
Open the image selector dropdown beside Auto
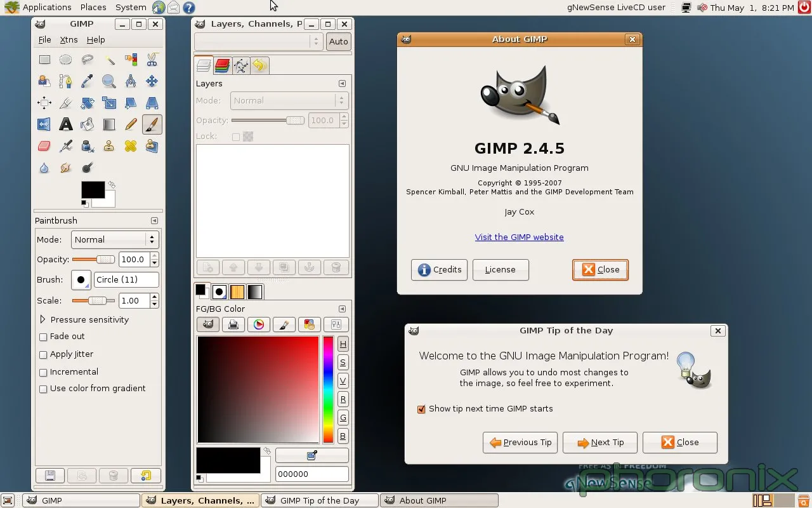tap(259, 41)
